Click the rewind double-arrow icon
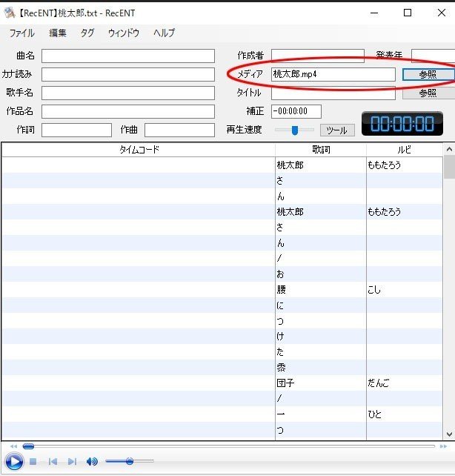Viewport: 455px width, 476px height. click(13, 446)
